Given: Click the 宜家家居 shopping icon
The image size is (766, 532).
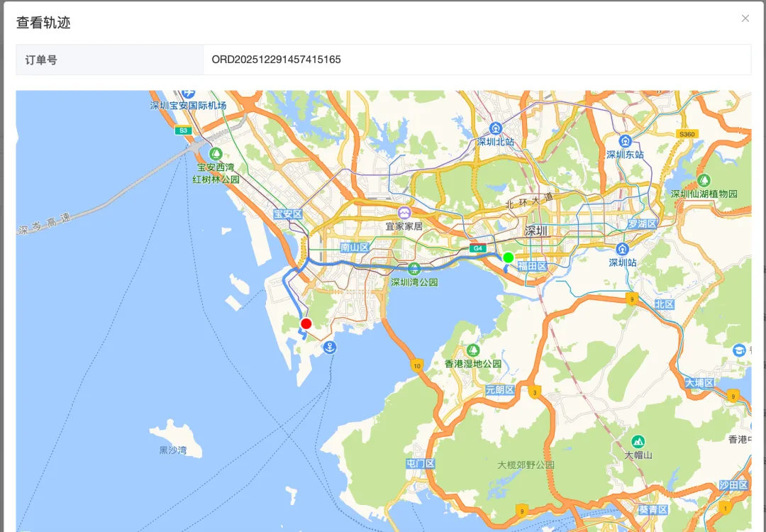Looking at the screenshot, I should click(404, 213).
